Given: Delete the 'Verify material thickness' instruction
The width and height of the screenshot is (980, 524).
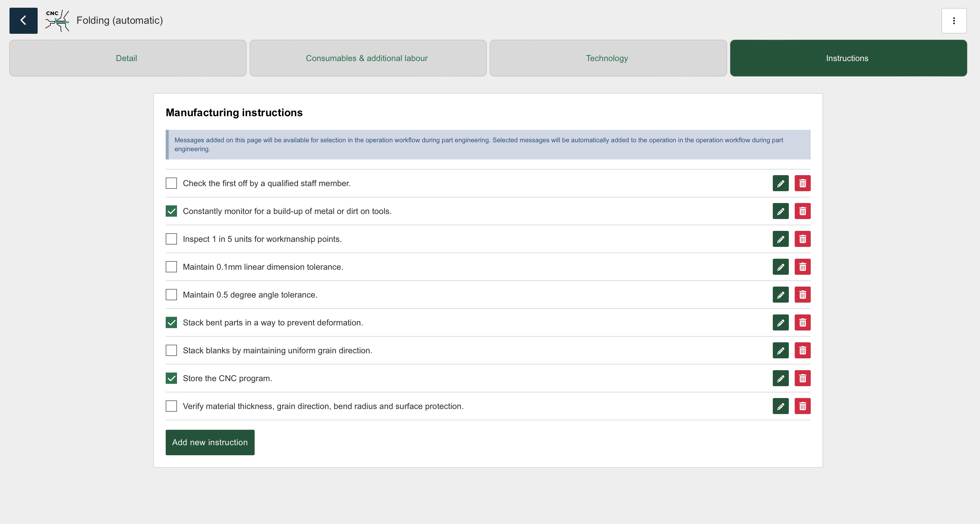Looking at the screenshot, I should [802, 406].
